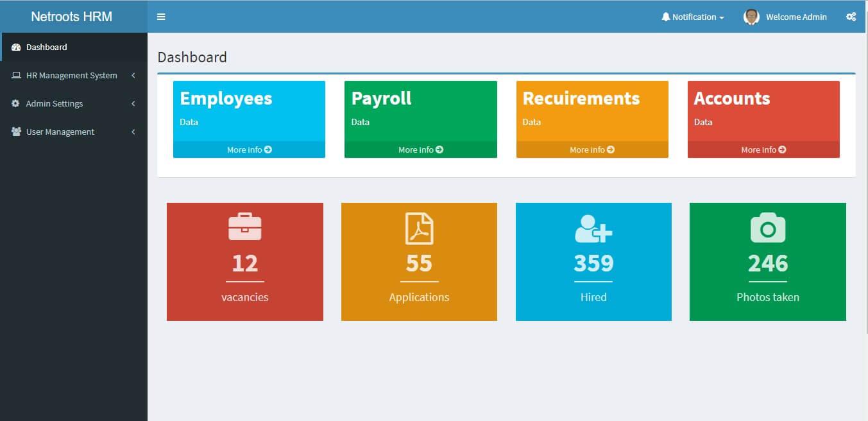The image size is (868, 421).
Task: Click the gear icon beside Admin Settings
Action: tap(16, 103)
